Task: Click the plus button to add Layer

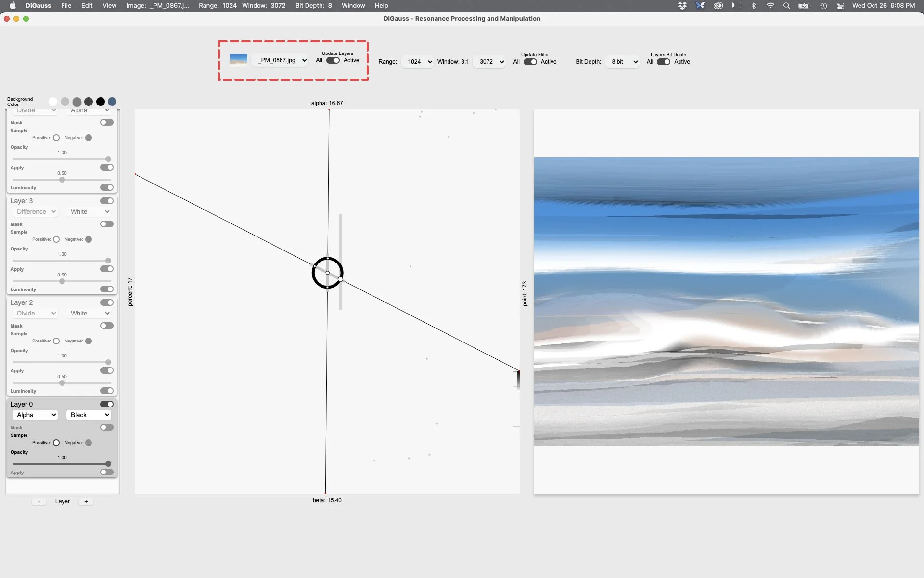Action: [x=86, y=501]
